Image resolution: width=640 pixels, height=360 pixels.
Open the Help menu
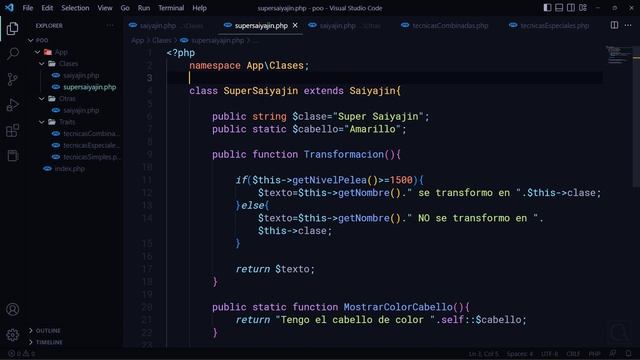199,8
